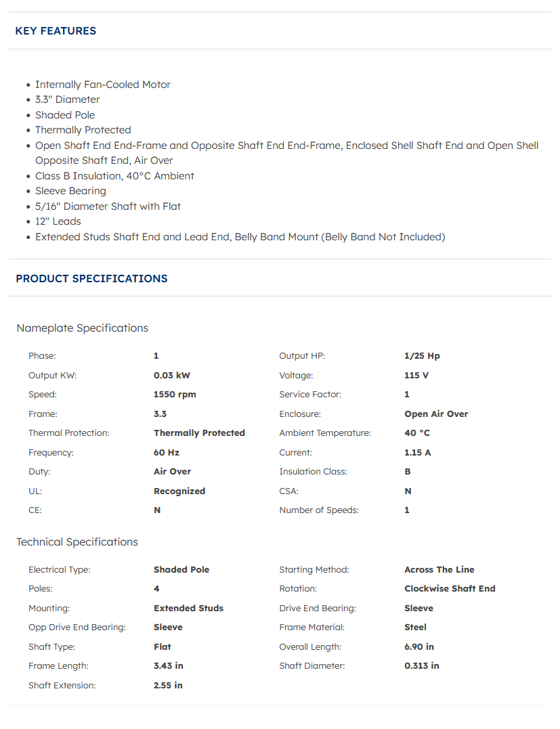The height and width of the screenshot is (729, 560).
Task: Click the 1.15 A current value
Action: tap(418, 453)
